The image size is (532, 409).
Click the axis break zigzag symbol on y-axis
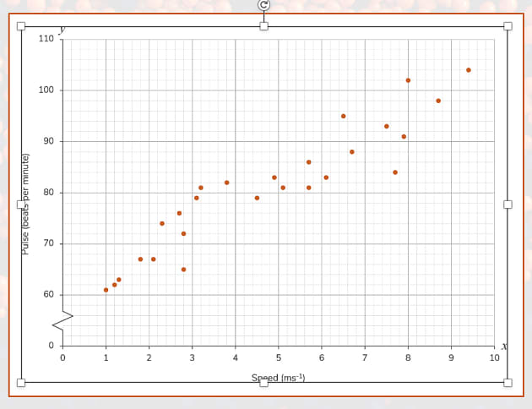[x=62, y=320]
